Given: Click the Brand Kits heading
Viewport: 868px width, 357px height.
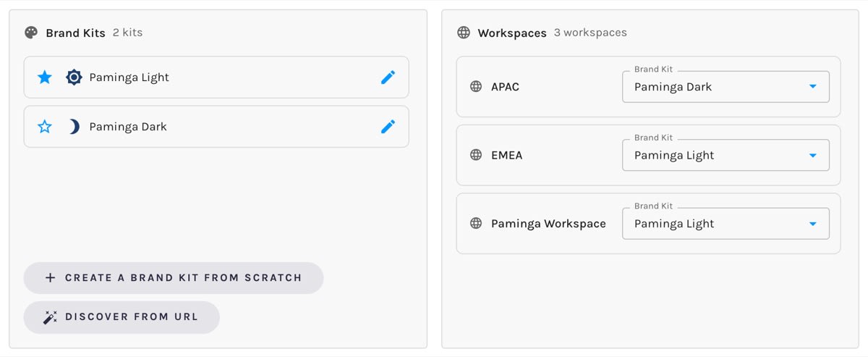Looking at the screenshot, I should point(75,33).
